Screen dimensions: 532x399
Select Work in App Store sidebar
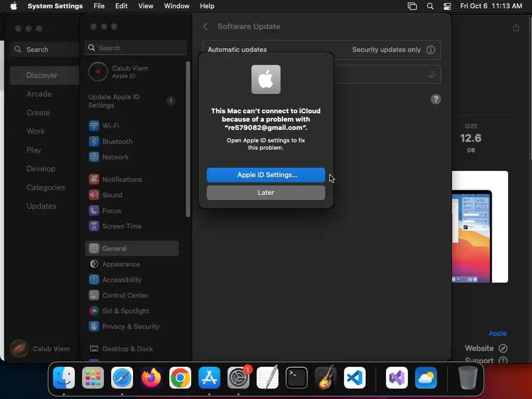click(x=45, y=131)
